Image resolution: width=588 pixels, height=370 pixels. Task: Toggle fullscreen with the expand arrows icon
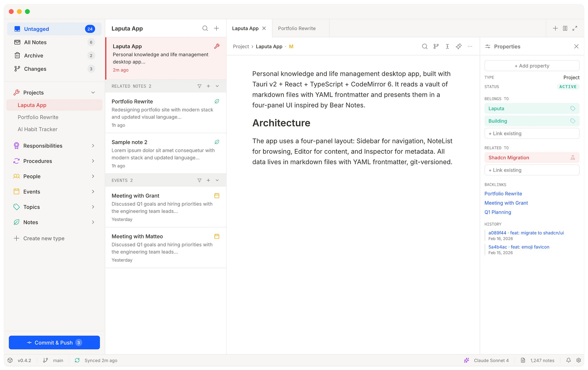(575, 28)
